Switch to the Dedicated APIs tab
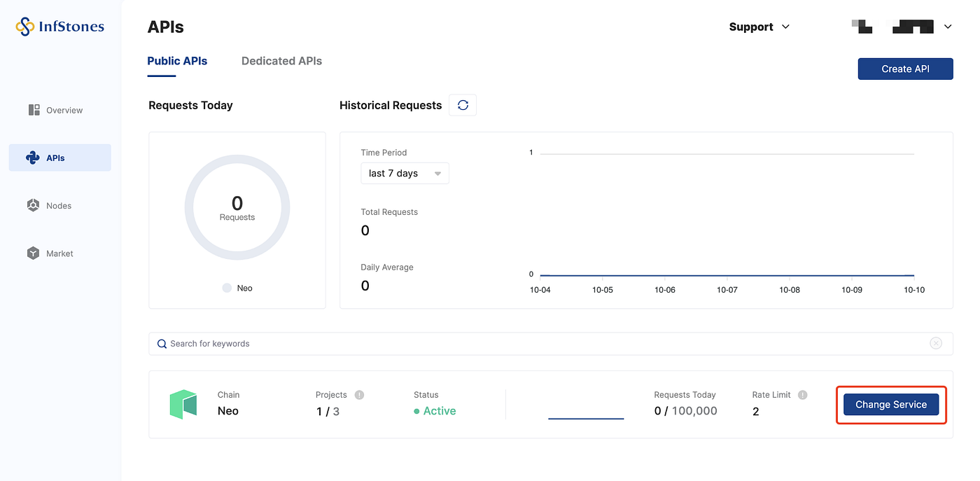Viewport: 980px width, 481px height. (281, 61)
